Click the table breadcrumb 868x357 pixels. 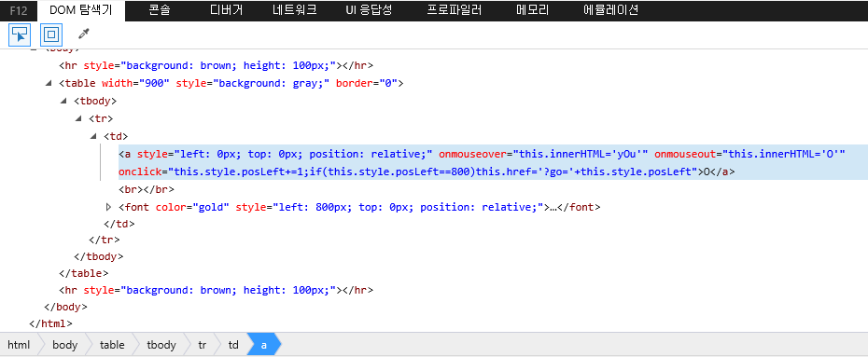pyautogui.click(x=112, y=345)
